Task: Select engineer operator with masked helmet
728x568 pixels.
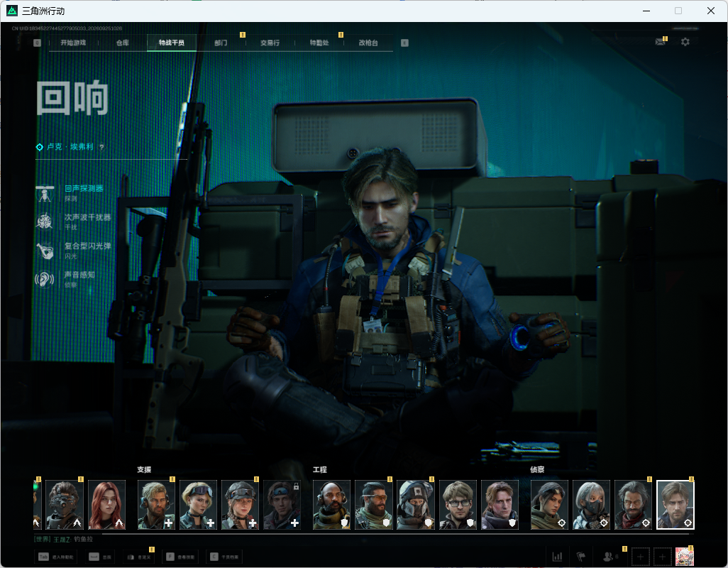Action: click(x=416, y=505)
